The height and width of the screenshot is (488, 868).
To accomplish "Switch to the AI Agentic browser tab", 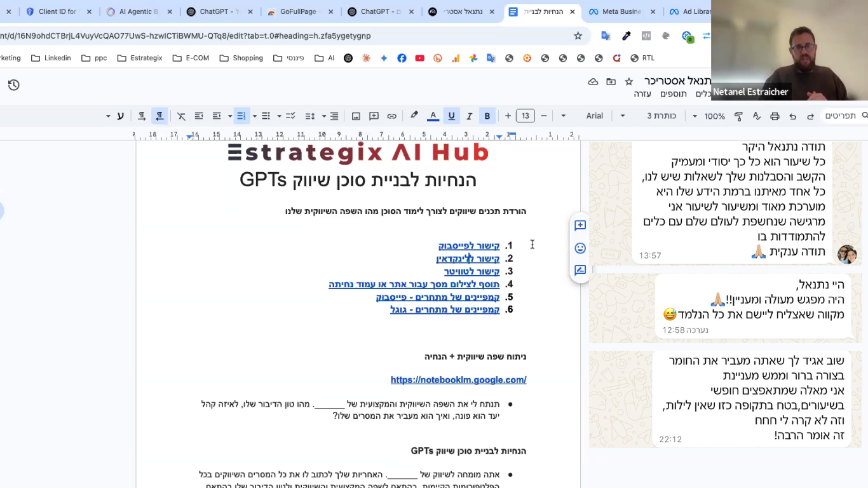I will click(139, 12).
